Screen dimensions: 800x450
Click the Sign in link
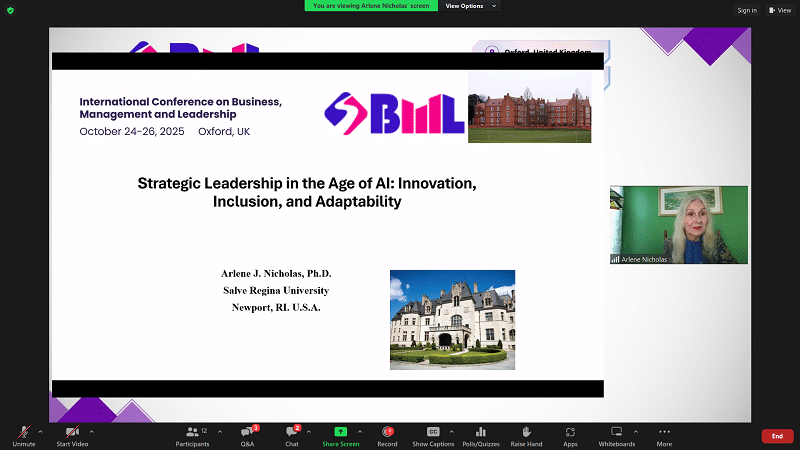pos(747,10)
